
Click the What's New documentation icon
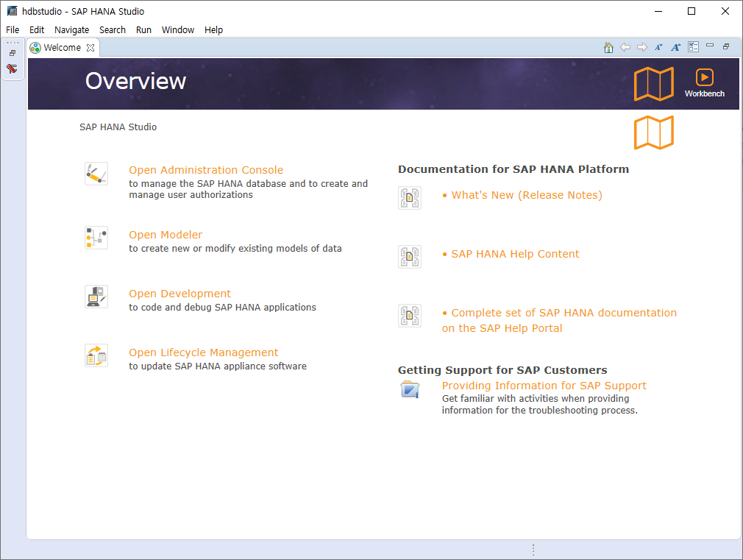[x=410, y=198]
